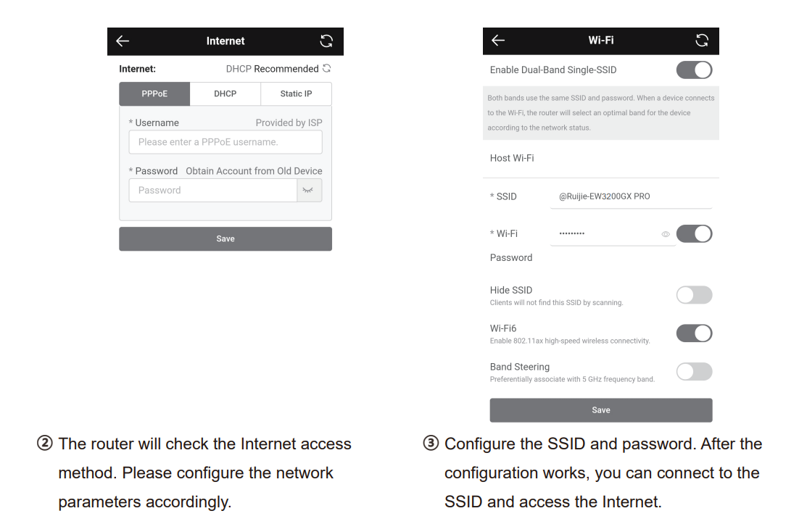Enable the Hide SSID switch

click(x=694, y=295)
